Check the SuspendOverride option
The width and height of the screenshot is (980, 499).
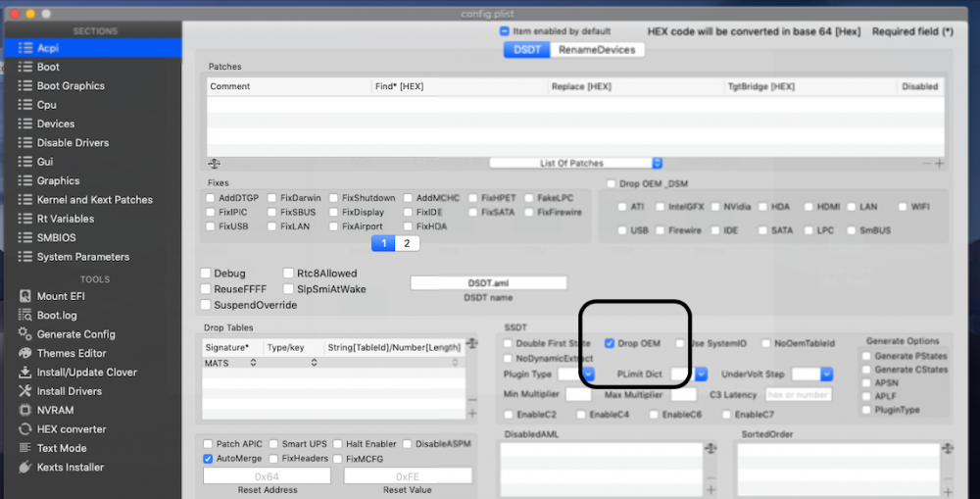(x=206, y=305)
